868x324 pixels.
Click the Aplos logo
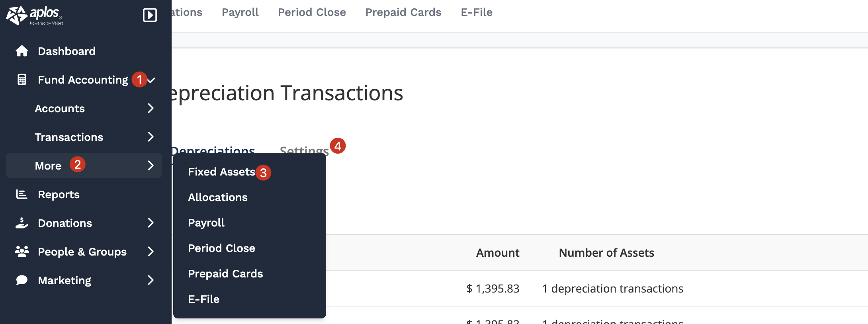[x=35, y=16]
